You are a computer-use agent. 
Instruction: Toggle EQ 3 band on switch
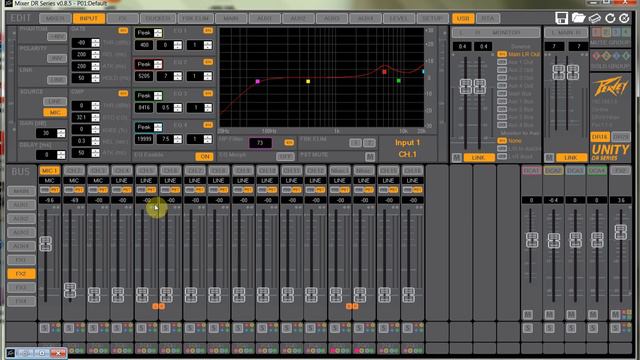(x=208, y=93)
